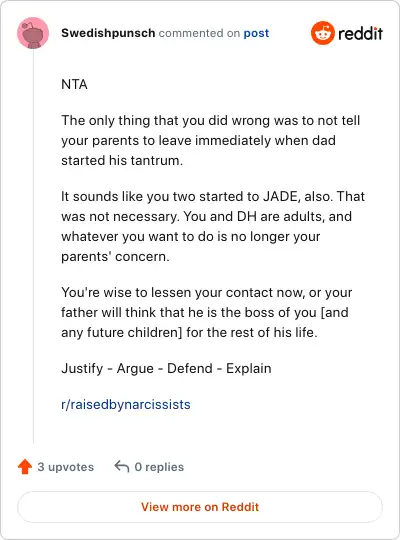This screenshot has height=540, width=400.
Task: Click the "0 replies" count label
Action: pyautogui.click(x=159, y=467)
